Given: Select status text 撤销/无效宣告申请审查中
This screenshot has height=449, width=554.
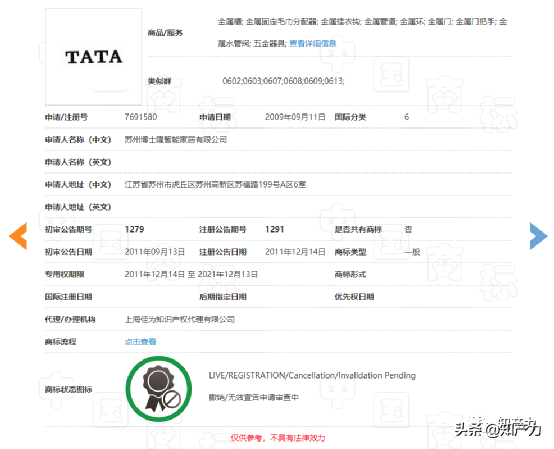Looking at the screenshot, I should pyautogui.click(x=254, y=397).
